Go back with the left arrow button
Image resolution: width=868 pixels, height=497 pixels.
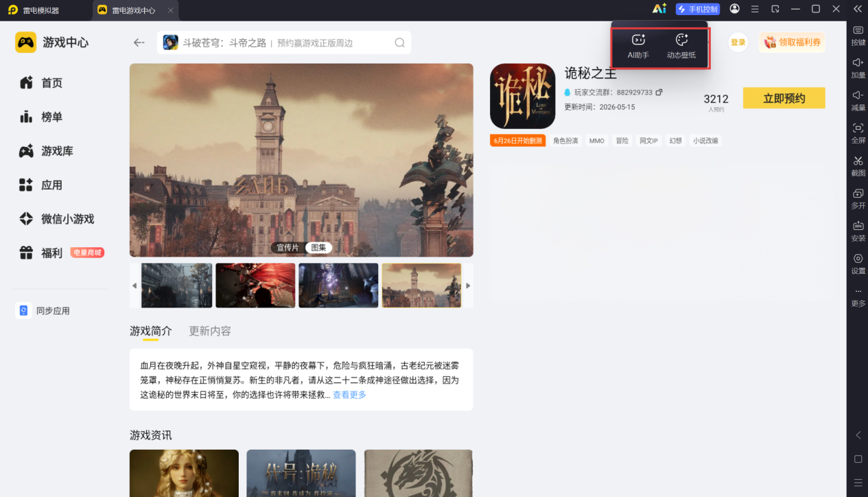(139, 43)
